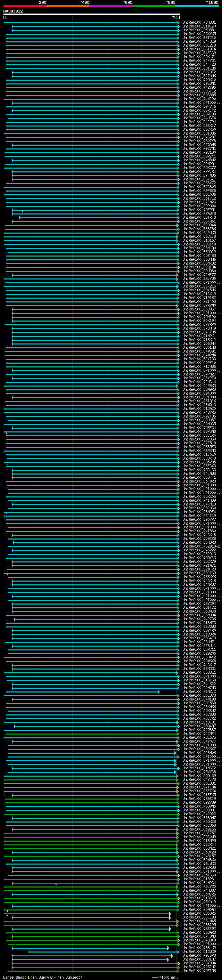Select hit label UniRef100_P24119

pyautogui.click(x=199, y=516)
